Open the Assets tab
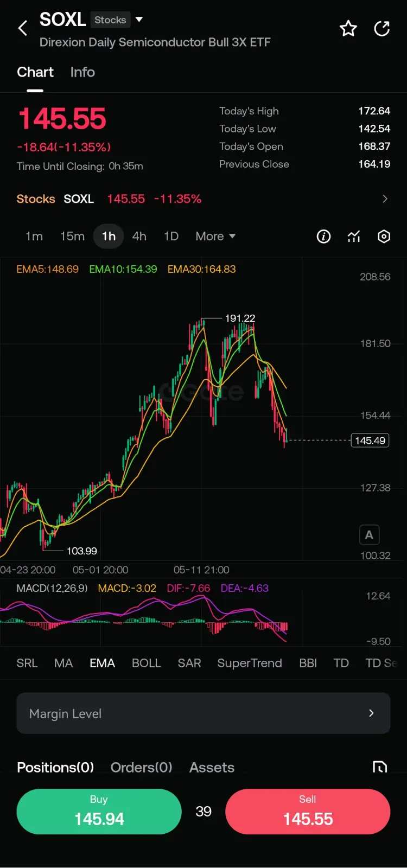 coord(212,767)
